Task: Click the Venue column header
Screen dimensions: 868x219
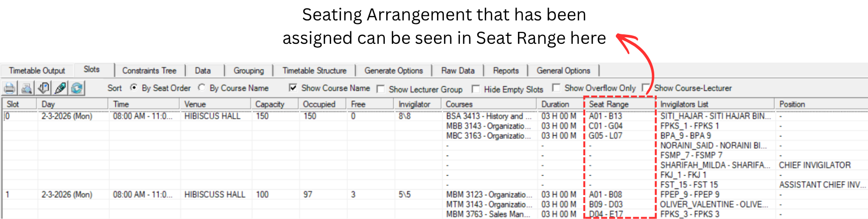Action: click(215, 104)
